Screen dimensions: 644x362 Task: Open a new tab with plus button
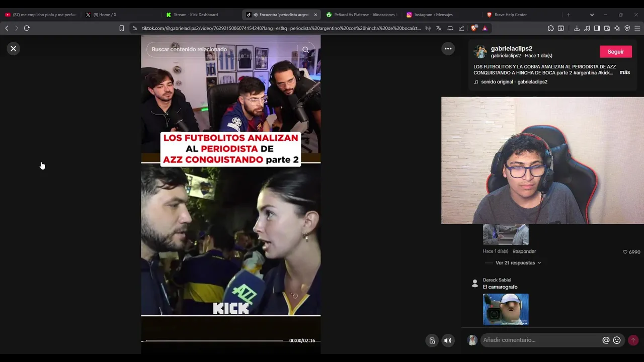(x=569, y=15)
